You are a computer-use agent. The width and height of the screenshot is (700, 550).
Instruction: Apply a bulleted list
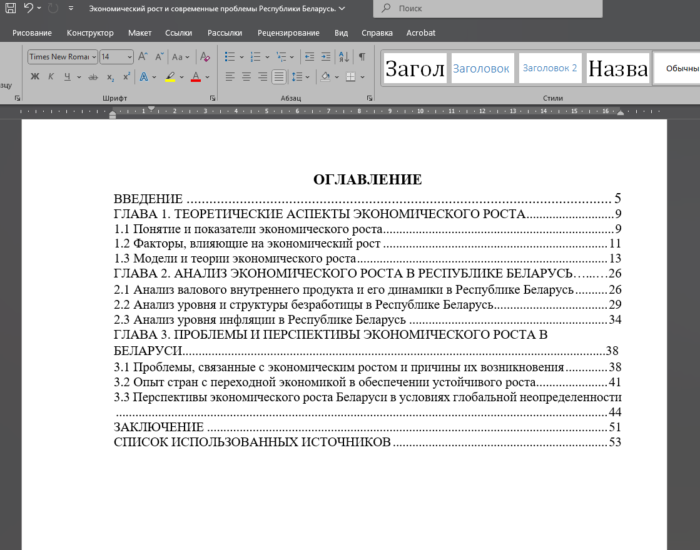[x=230, y=57]
